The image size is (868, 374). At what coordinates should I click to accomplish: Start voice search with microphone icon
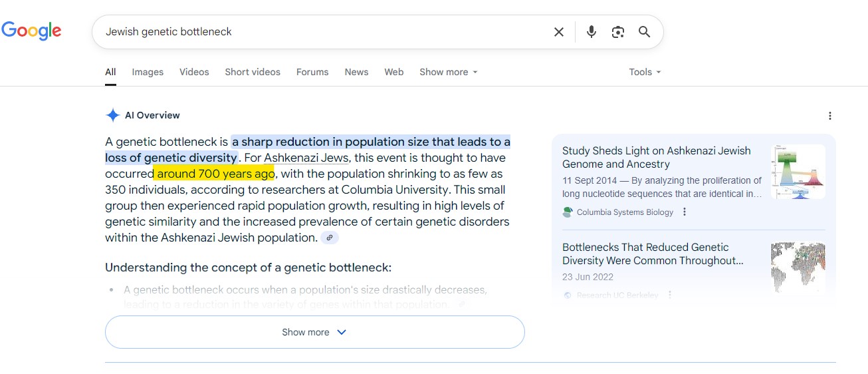click(x=592, y=32)
